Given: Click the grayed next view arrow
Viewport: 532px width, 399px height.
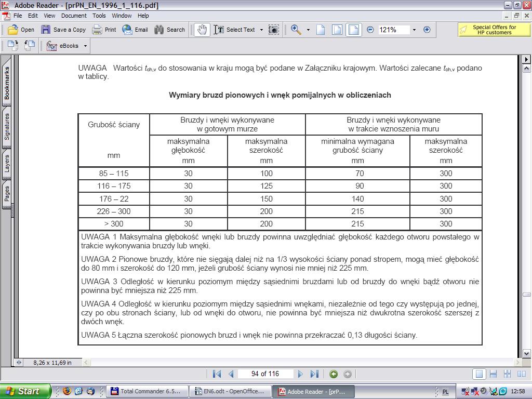Looking at the screenshot, I should [x=348, y=374].
